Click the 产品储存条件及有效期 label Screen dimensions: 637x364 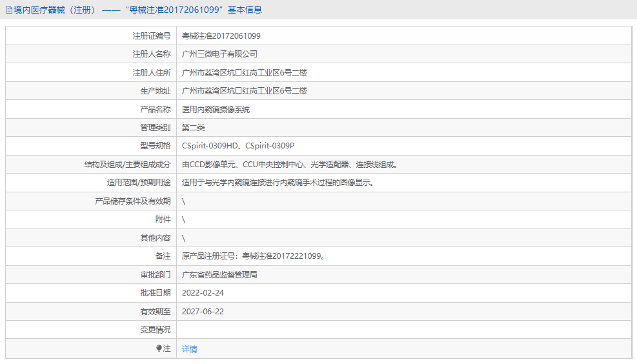tap(132, 201)
